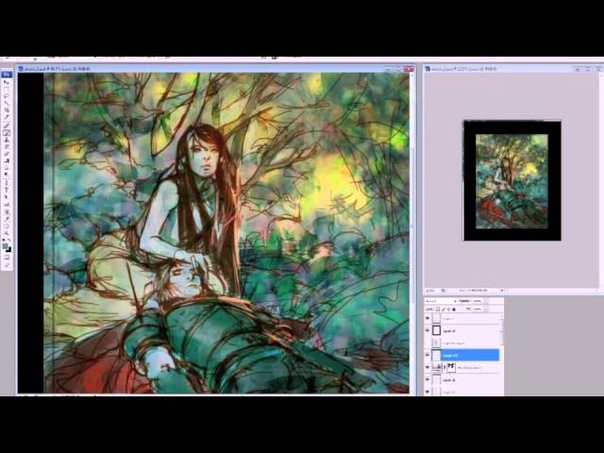
Task: Select the Gradient tool
Action: [x=7, y=159]
